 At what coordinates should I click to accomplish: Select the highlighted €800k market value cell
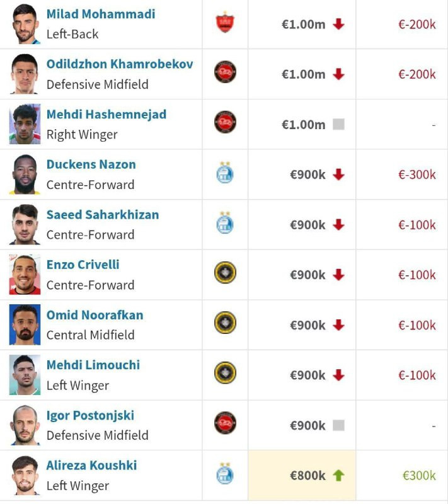coord(302,476)
